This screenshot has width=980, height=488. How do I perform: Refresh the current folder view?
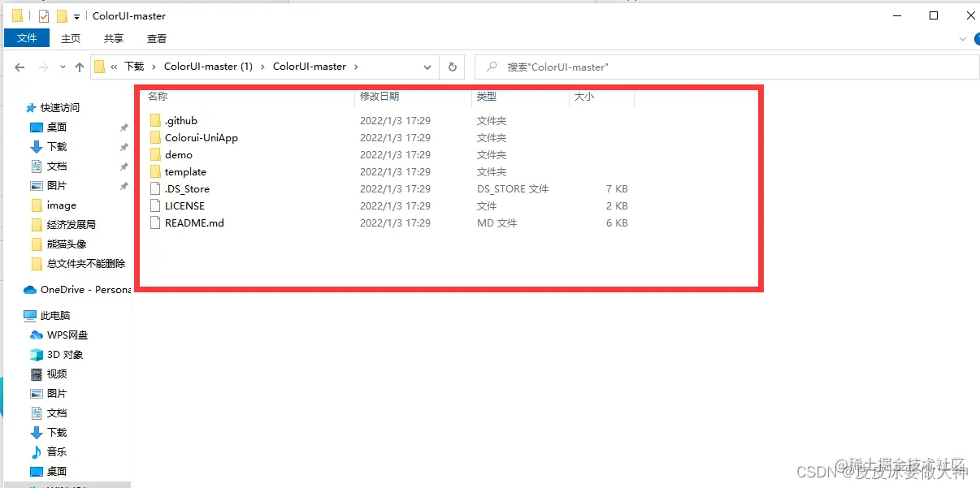pyautogui.click(x=453, y=67)
